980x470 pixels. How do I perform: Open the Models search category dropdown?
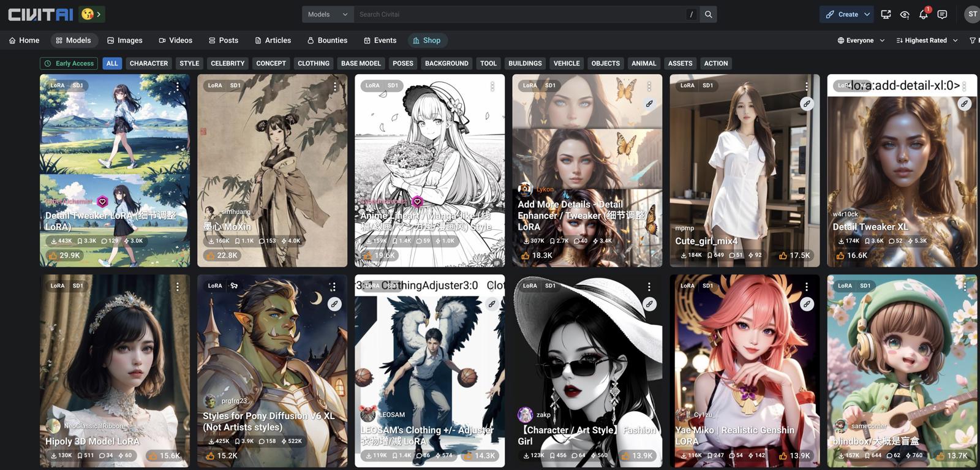point(328,14)
